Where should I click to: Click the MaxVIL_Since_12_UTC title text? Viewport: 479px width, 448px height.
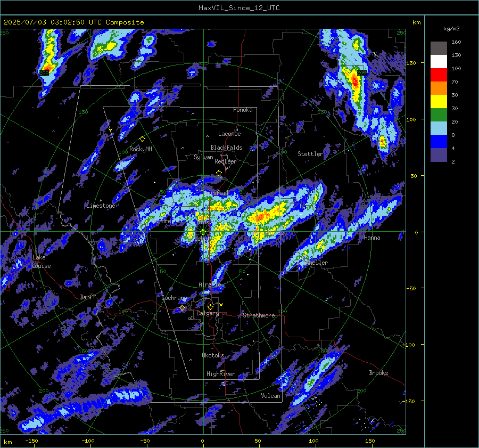click(x=239, y=8)
